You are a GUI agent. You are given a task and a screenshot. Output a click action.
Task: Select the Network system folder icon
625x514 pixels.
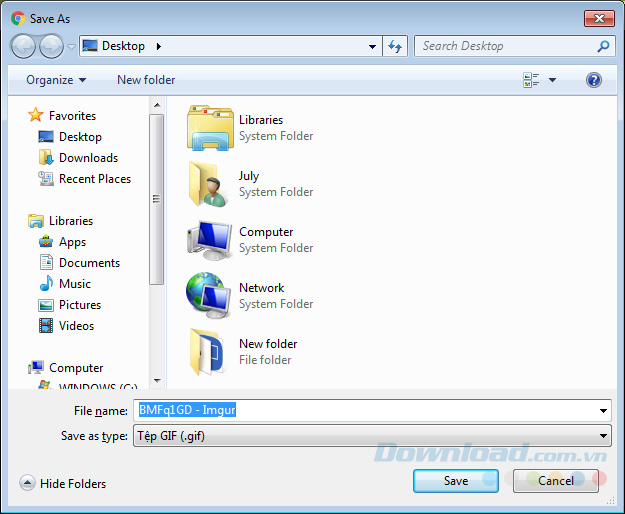click(209, 296)
